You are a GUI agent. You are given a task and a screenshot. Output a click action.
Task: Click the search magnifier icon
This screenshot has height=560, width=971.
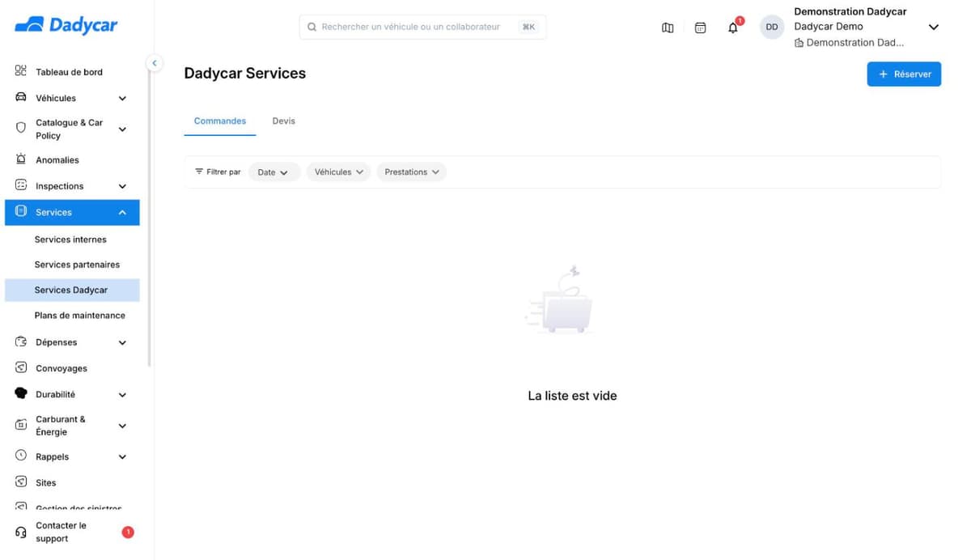(312, 27)
